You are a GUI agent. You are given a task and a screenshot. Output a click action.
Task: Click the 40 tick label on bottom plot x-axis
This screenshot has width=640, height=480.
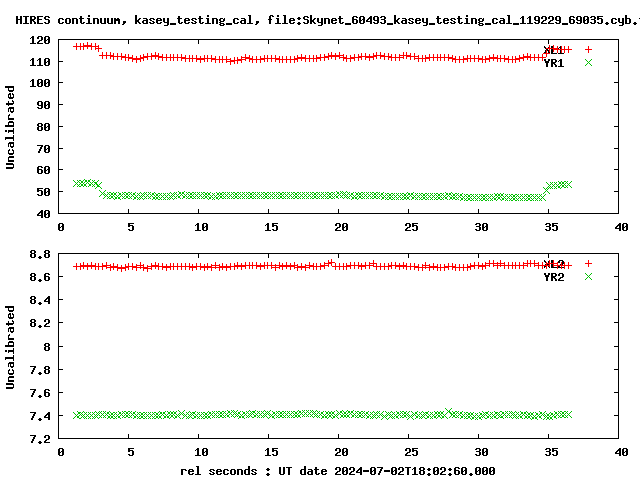point(621,452)
